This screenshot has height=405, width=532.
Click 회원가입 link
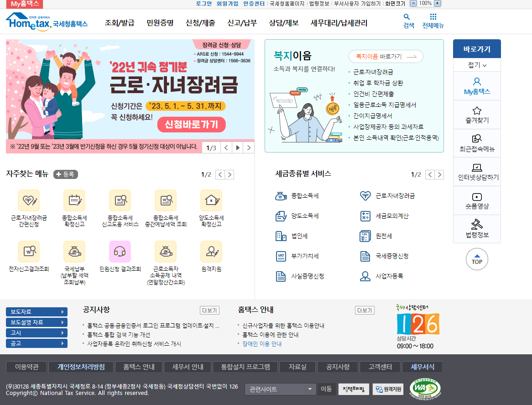[x=227, y=3]
